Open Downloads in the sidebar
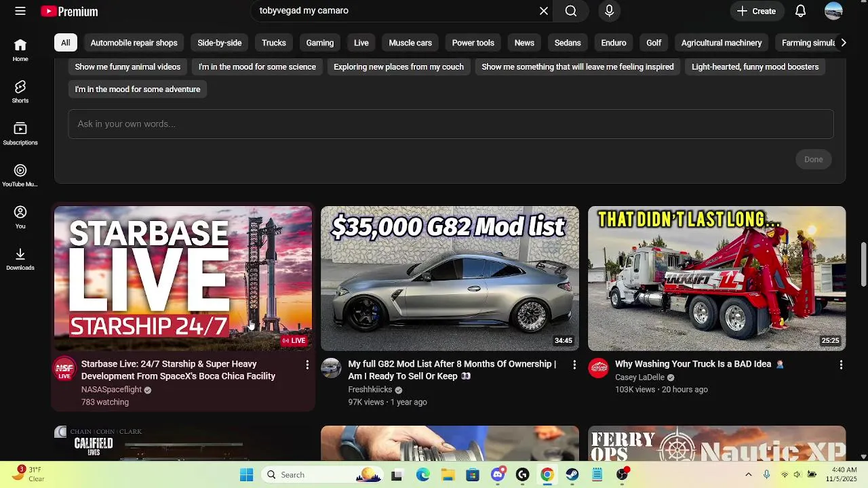Viewport: 868px width, 488px height. 20,260
